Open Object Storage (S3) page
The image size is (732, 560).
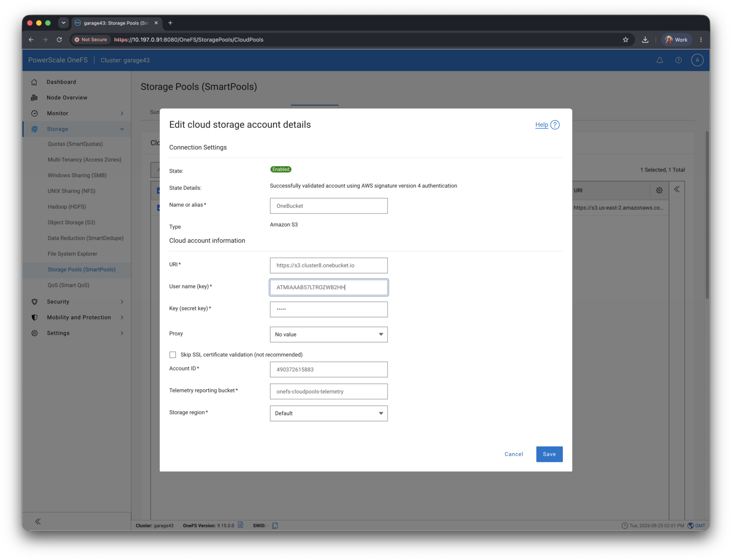click(71, 222)
